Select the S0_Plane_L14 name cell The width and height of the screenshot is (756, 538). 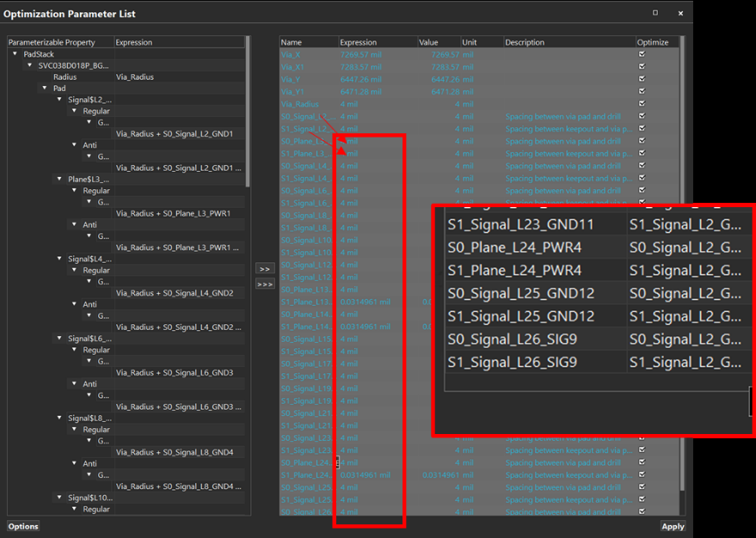coord(309,314)
